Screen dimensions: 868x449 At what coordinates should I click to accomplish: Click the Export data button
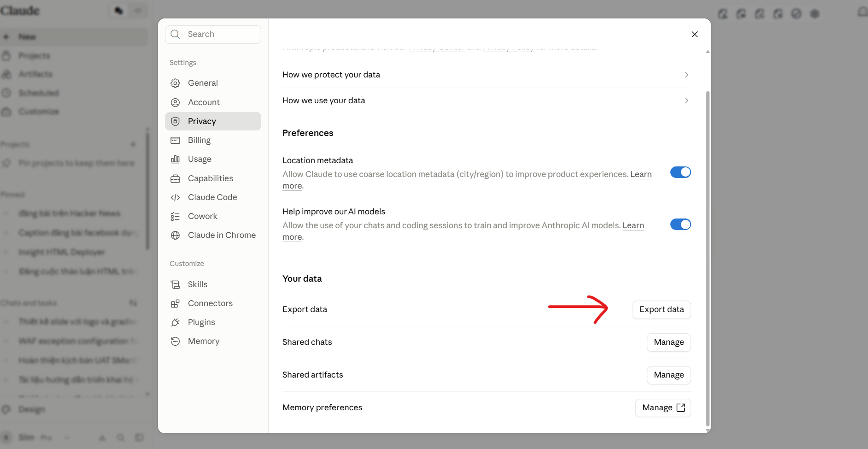click(x=662, y=309)
